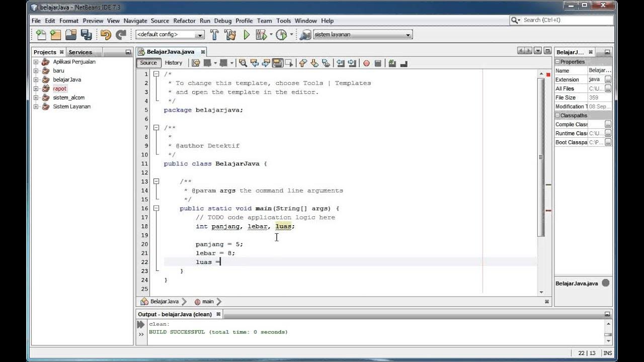
Task: Undo the last edit
Action: tap(106, 35)
